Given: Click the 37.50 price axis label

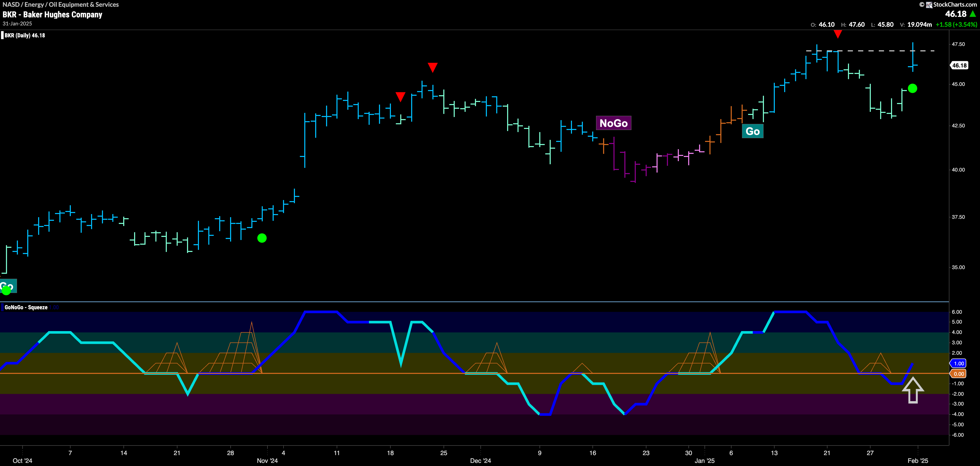Looking at the screenshot, I should point(958,217).
